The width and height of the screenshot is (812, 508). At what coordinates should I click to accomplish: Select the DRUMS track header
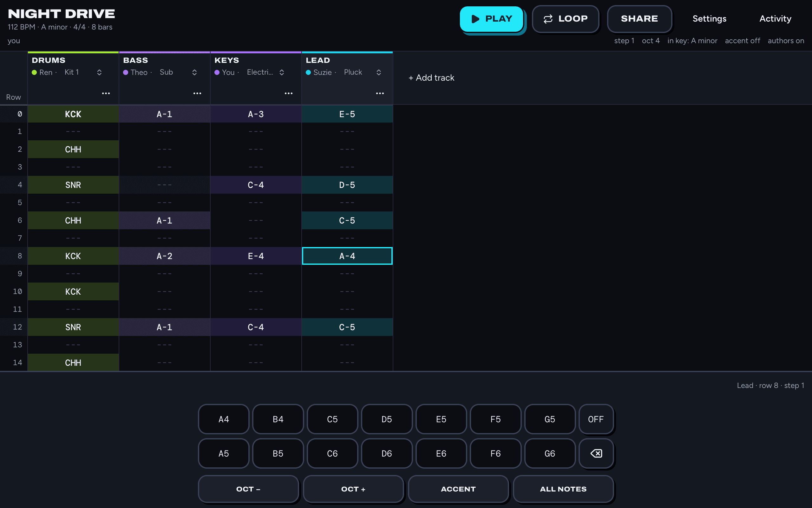point(49,60)
